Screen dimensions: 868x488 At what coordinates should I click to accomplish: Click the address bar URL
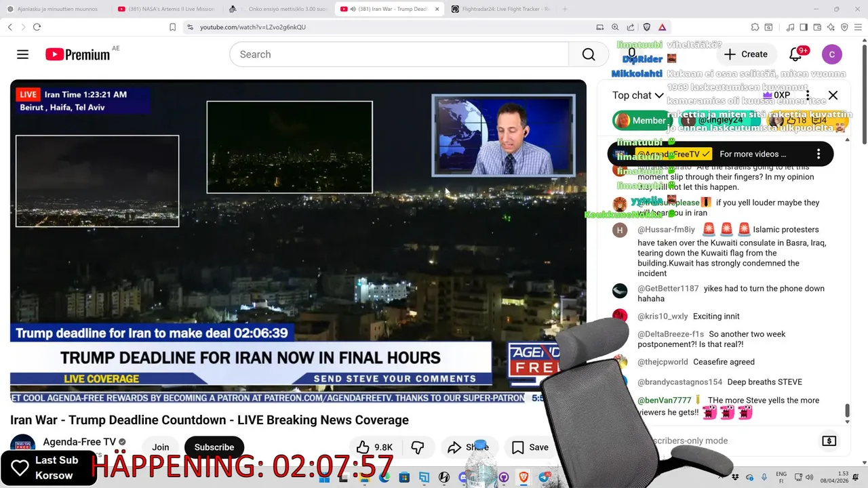pos(253,27)
